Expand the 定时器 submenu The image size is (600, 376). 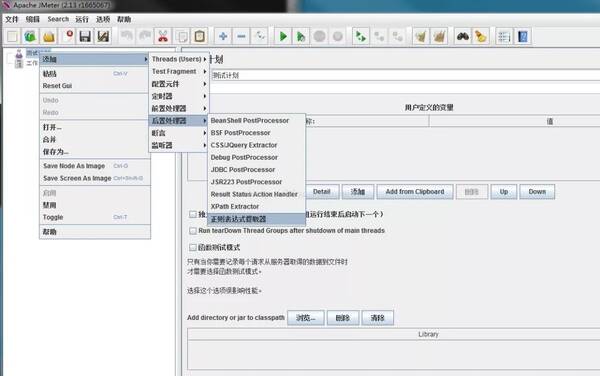[x=179, y=96]
